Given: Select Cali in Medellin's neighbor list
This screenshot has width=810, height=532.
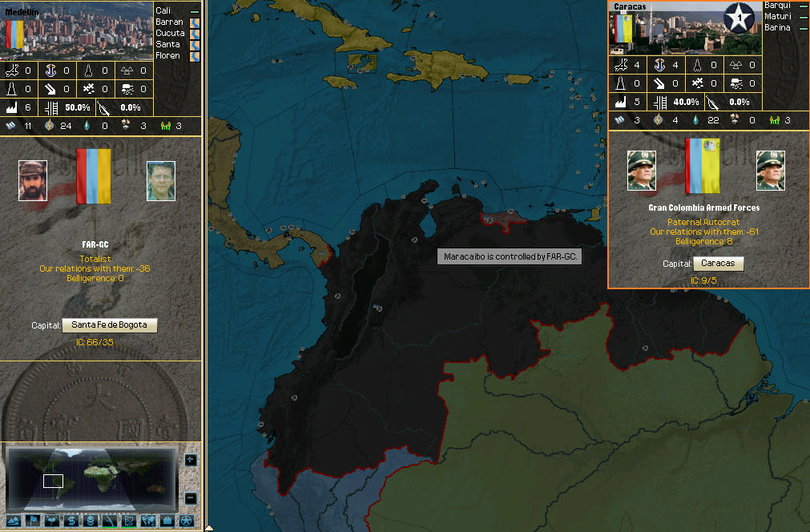Looking at the screenshot, I should [x=163, y=10].
